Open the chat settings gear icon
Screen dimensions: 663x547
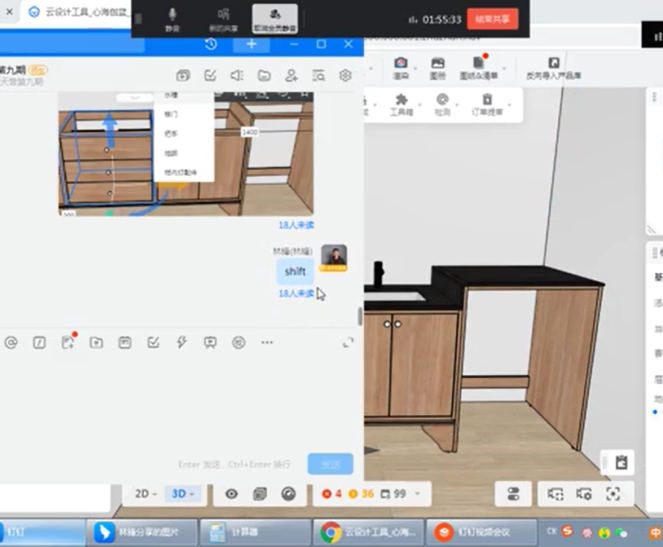pos(346,75)
